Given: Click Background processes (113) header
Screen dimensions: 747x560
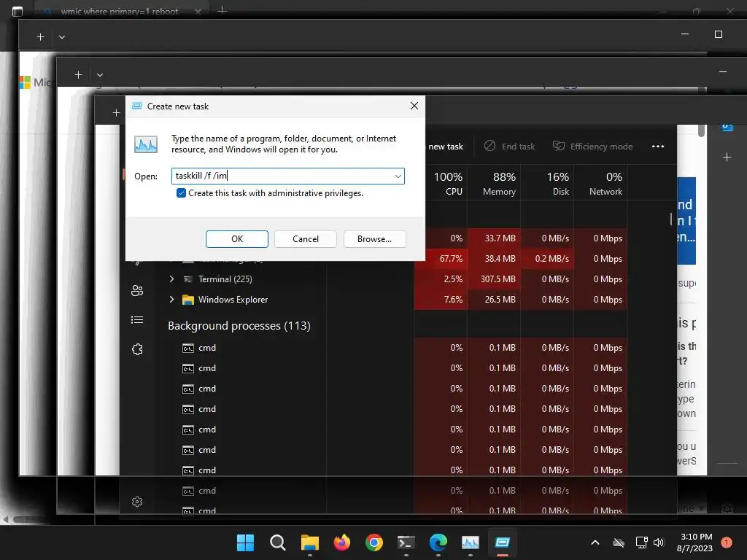Looking at the screenshot, I should [x=239, y=326].
